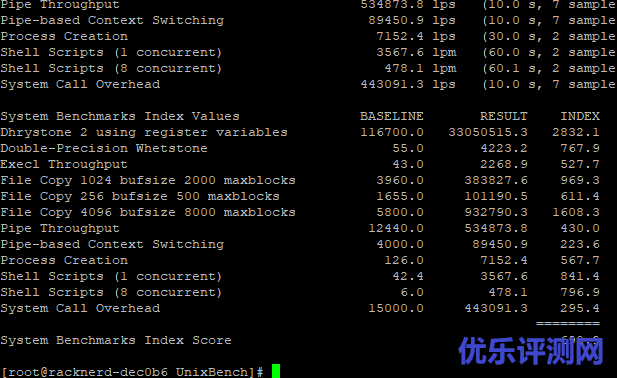Click File Copy 4096 bufsize result 932790.3
Screen dimensions: 617x378
tap(496, 212)
